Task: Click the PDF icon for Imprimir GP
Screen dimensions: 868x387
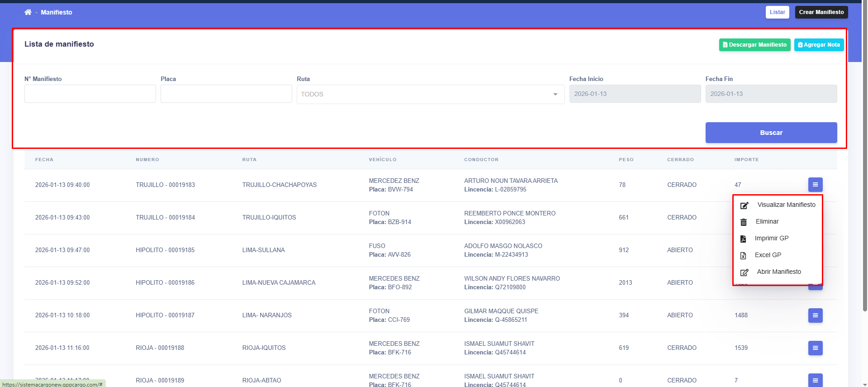Action: pos(743,239)
